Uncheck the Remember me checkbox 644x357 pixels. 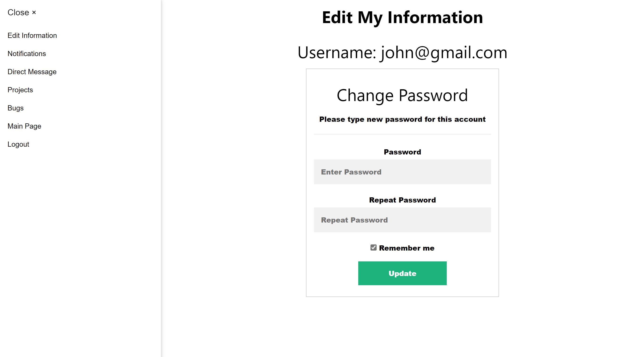tap(374, 248)
